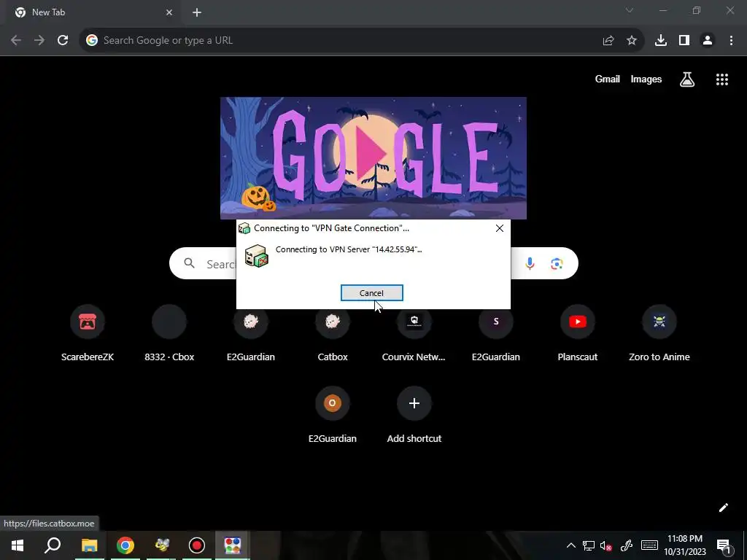
Task: Customize this page with the pencil icon
Action: point(723,507)
